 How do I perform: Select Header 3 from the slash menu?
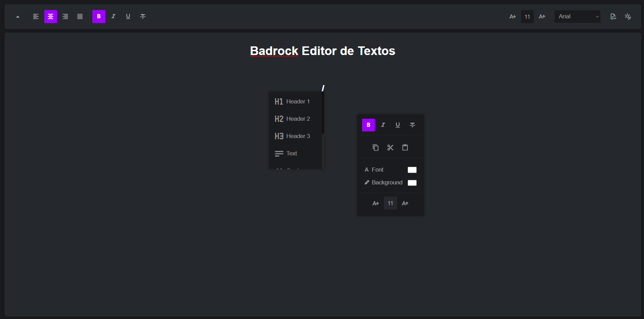tap(292, 136)
